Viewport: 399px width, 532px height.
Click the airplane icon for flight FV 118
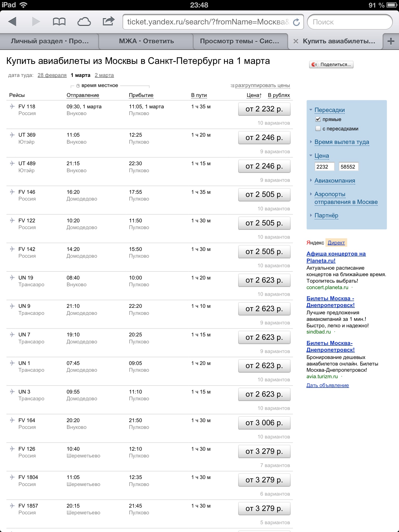click(x=12, y=107)
